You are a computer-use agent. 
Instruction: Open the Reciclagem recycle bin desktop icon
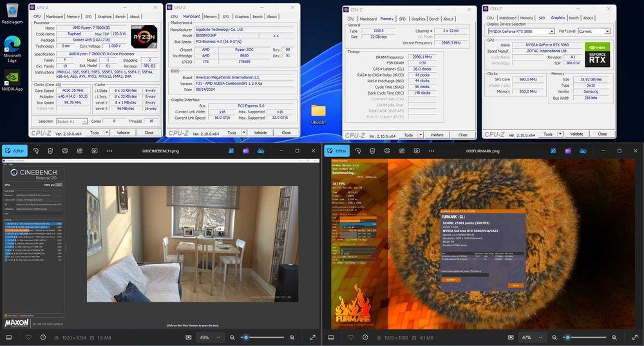click(x=12, y=14)
